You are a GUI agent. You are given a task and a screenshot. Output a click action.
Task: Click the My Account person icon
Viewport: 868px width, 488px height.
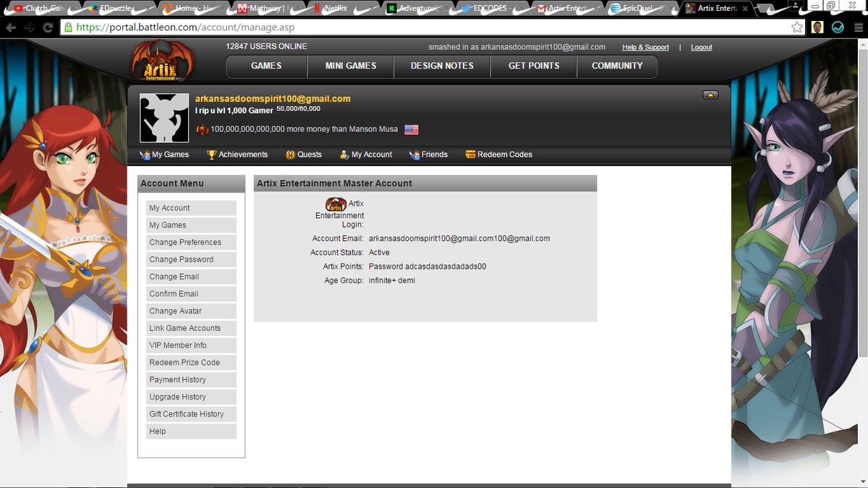(x=344, y=154)
